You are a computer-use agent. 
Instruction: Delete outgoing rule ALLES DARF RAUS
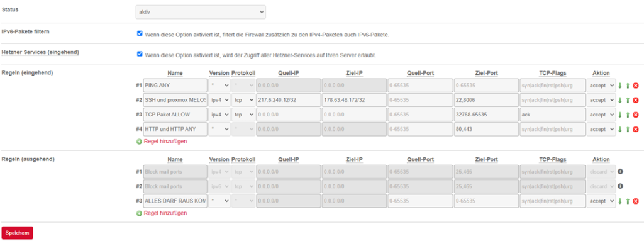tap(636, 201)
